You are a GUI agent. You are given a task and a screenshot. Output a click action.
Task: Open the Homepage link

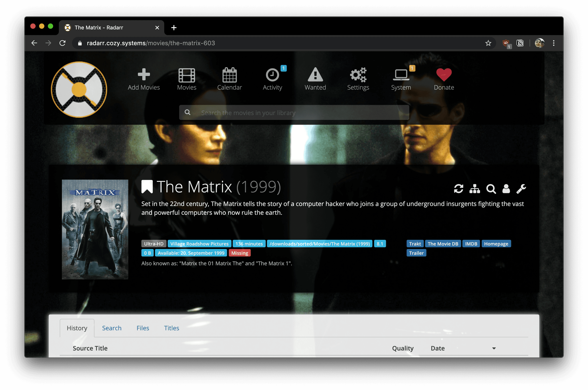496,244
